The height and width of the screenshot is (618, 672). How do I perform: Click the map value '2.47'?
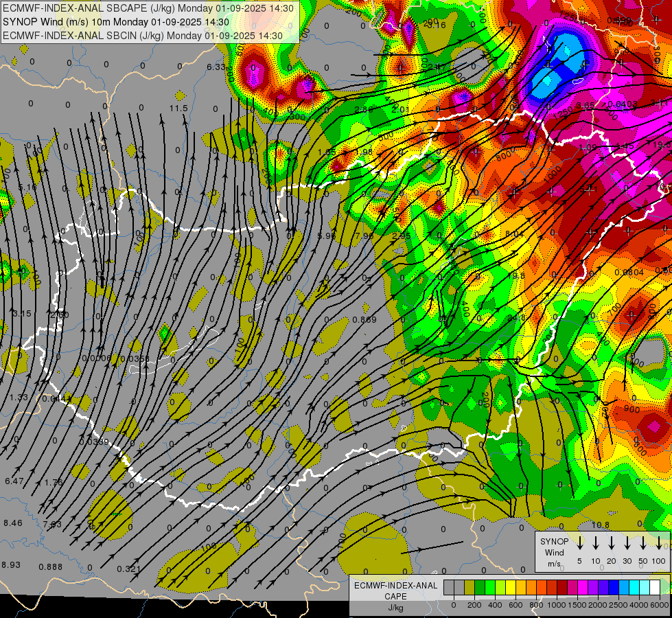435,67
